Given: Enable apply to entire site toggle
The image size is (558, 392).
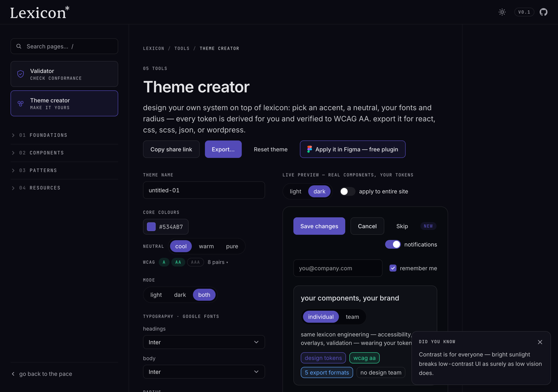Looking at the screenshot, I should point(347,191).
